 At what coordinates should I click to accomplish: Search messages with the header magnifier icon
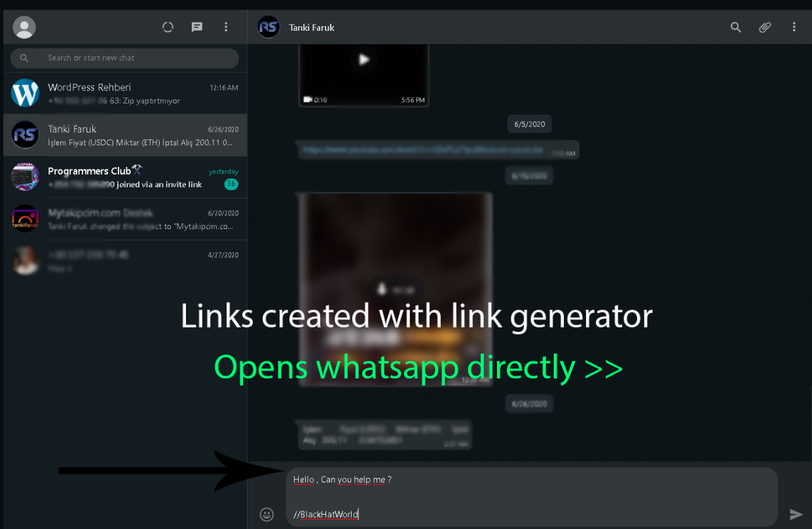point(736,27)
